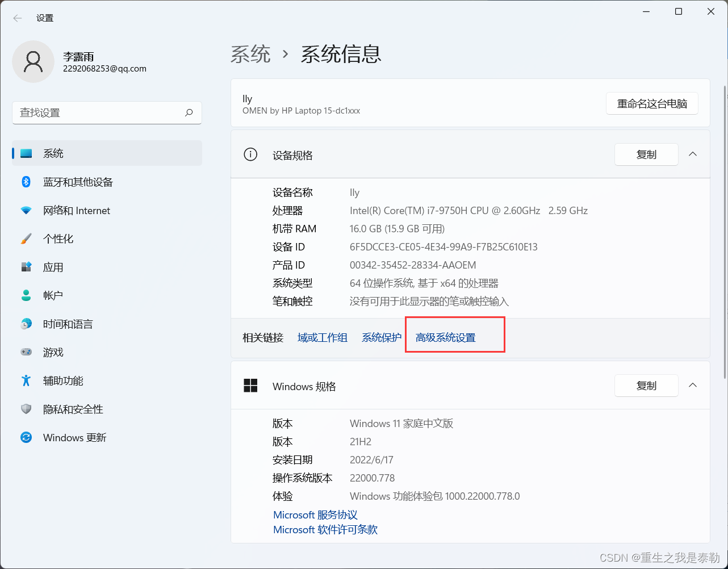Click the vertical scrollbar on right

(x=724, y=232)
